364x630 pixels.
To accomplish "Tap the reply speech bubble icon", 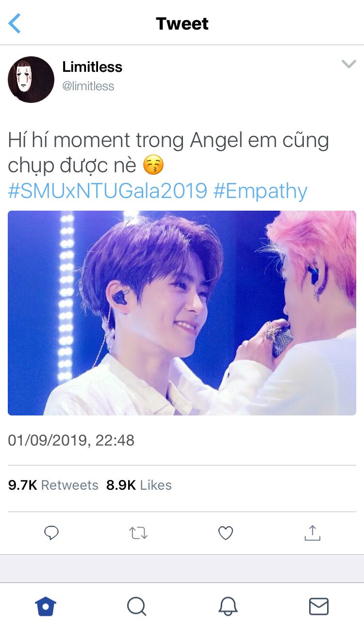I will [x=51, y=533].
